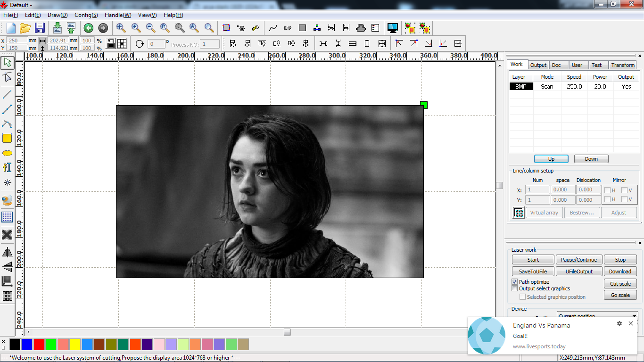644x362 pixels.
Task: Pick the red color swatch
Action: click(x=39, y=344)
